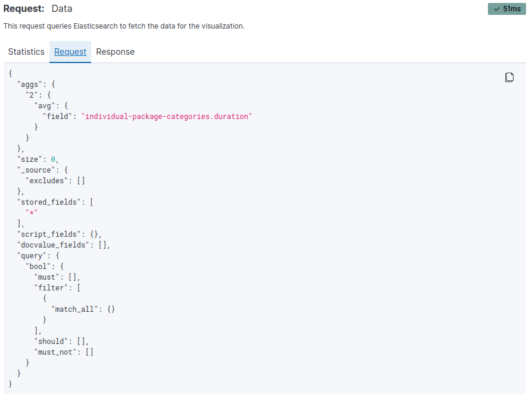The height and width of the screenshot is (410, 532).
Task: Copy the request JSON to clipboard
Action: [x=509, y=77]
